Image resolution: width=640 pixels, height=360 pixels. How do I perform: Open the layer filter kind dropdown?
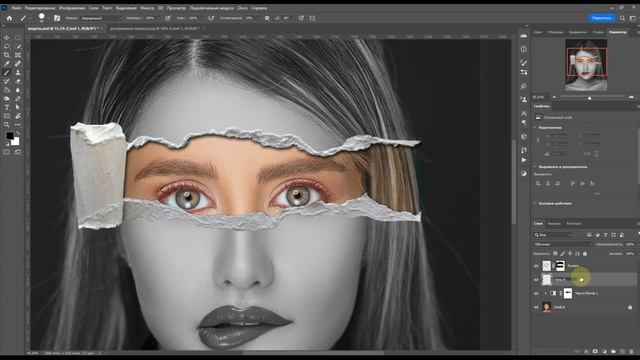coord(553,235)
